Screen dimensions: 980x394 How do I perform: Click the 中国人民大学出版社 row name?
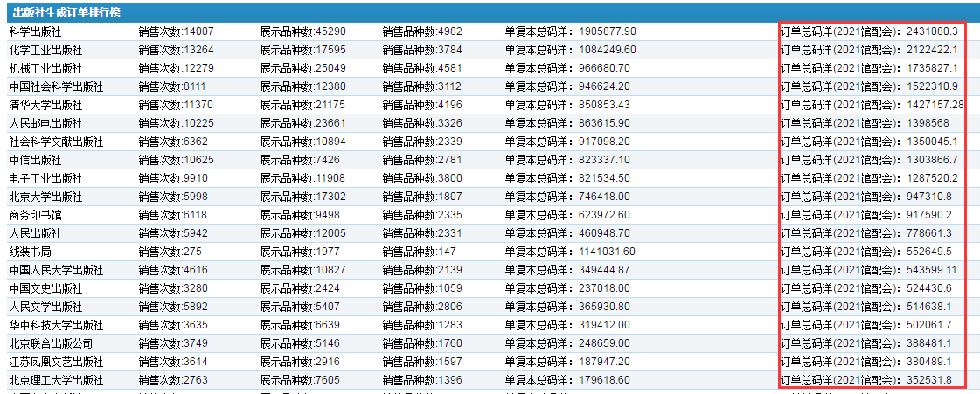pos(56,270)
